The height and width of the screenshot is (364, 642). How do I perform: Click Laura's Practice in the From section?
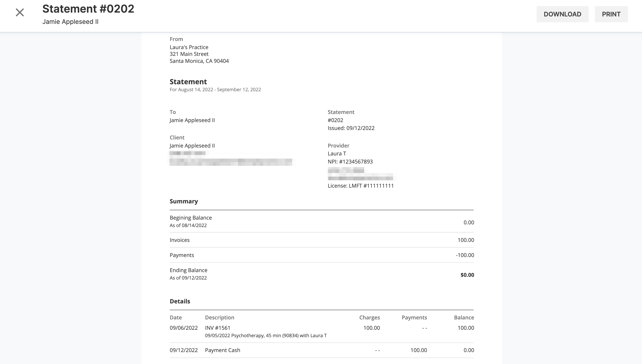189,47
